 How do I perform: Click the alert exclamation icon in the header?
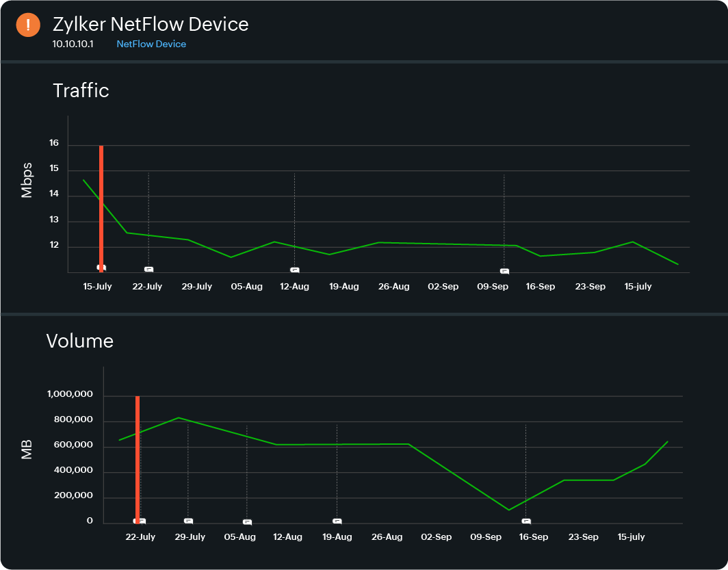point(27,25)
